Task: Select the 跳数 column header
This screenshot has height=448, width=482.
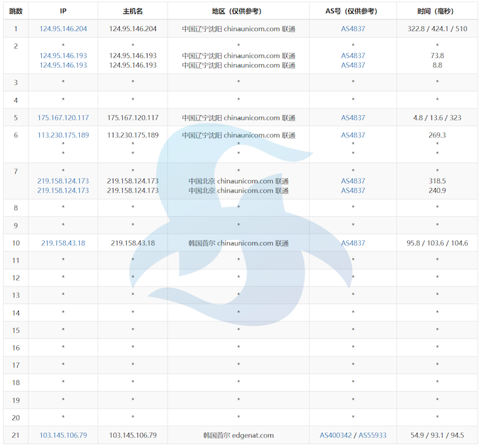Action: pyautogui.click(x=15, y=10)
